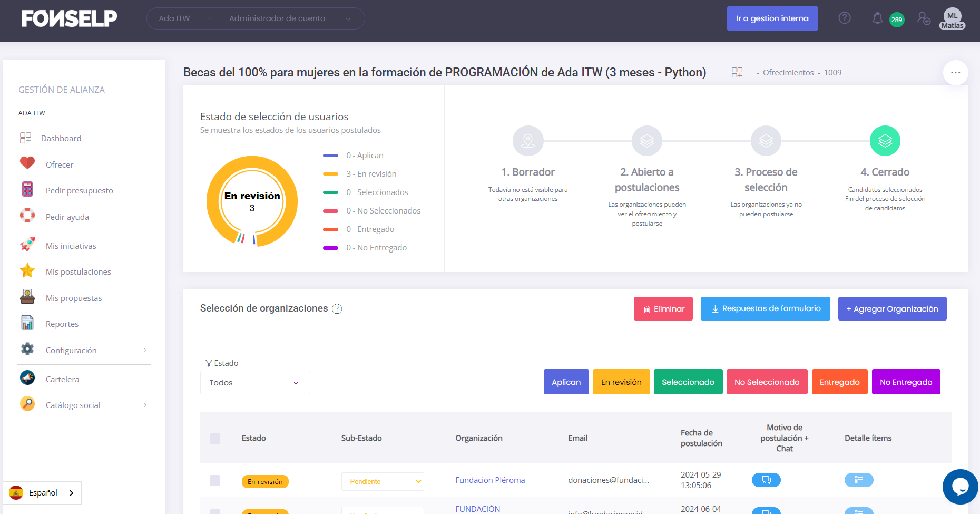Open Mis postulaciones in sidebar
Screen dimensions: 980x514
[x=78, y=272]
